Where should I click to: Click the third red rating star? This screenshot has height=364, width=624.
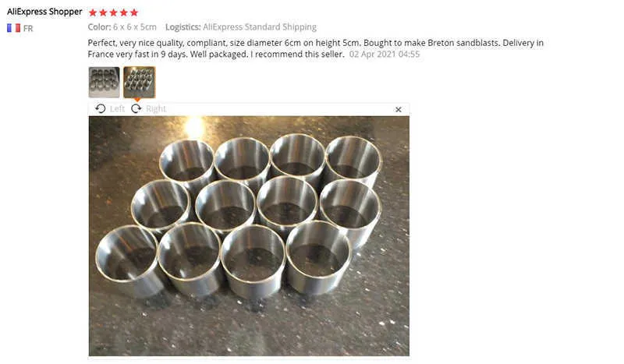click(x=113, y=12)
